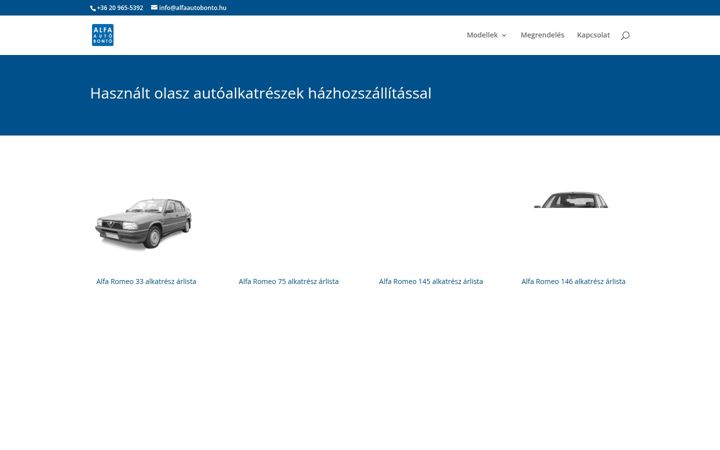Expand the Modellek dropdown menu

pos(486,35)
